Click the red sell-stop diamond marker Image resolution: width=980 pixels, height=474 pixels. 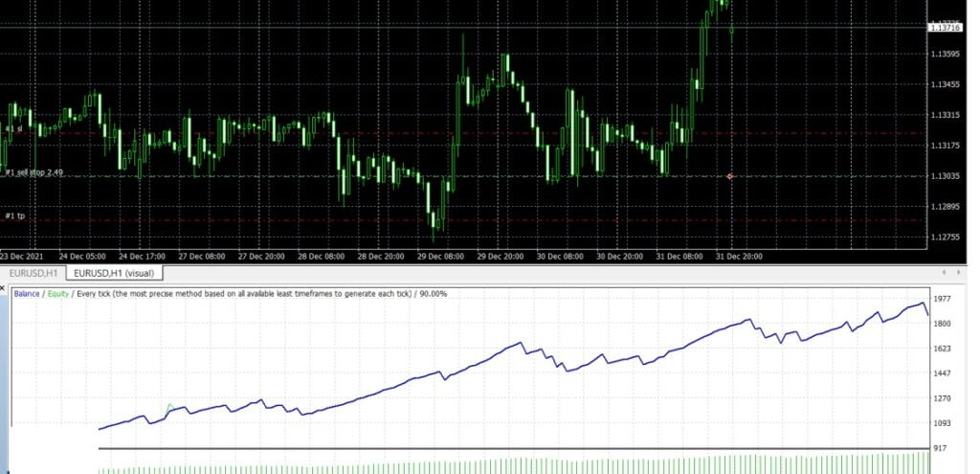730,176
